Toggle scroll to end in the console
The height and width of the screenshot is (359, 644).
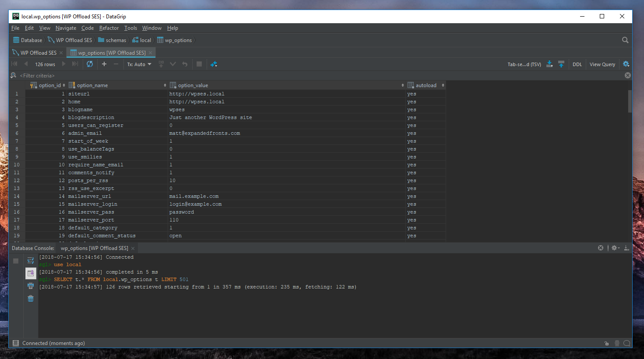click(x=31, y=273)
